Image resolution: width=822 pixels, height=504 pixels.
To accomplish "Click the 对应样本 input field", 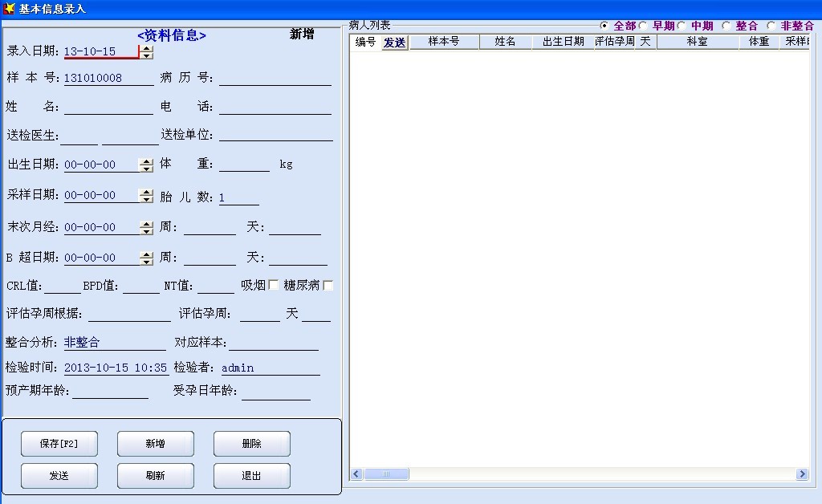I will 274,343.
